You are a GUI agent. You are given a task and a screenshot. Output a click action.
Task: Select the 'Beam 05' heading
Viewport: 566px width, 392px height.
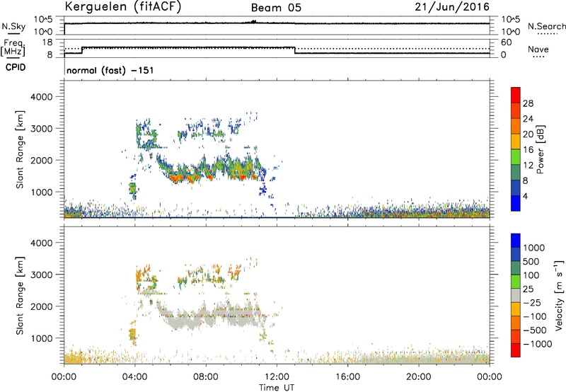point(276,8)
